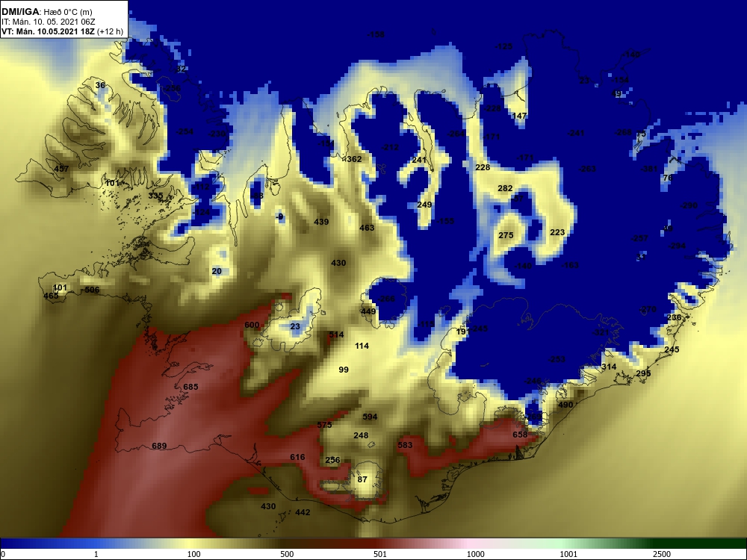
Task: Click the -212 value label
Action: click(390, 147)
